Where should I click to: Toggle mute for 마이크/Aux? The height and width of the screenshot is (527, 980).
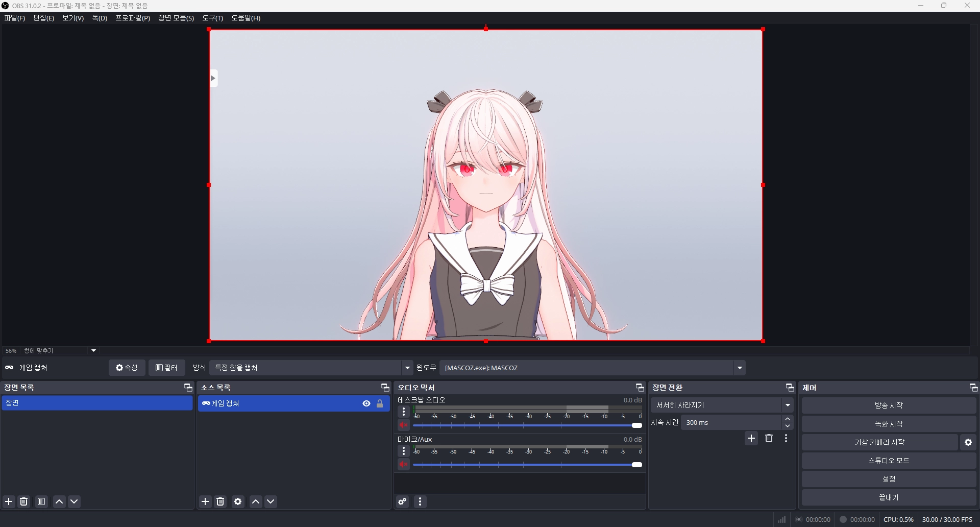coord(404,464)
